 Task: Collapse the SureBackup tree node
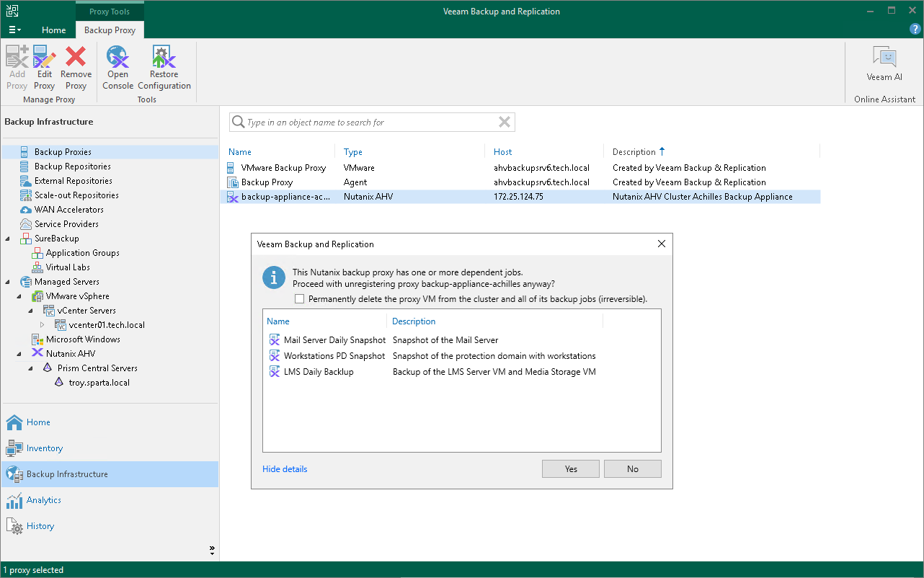click(8, 239)
